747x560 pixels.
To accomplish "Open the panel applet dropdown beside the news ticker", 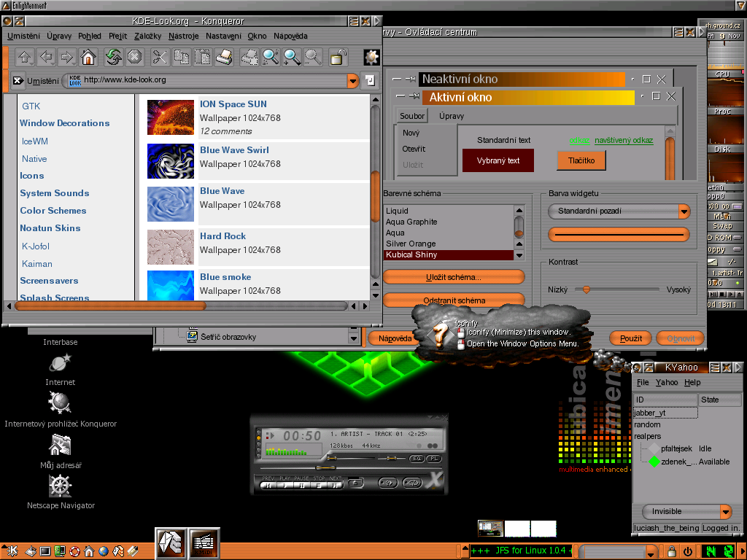I will [x=651, y=553].
